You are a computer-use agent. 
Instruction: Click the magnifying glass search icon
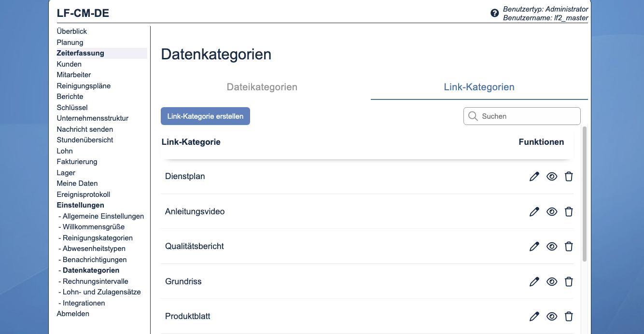click(x=473, y=116)
